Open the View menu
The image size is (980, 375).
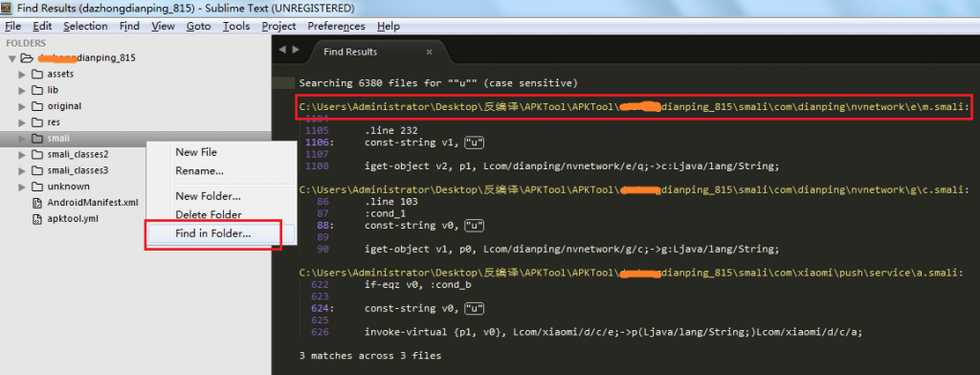click(x=163, y=26)
